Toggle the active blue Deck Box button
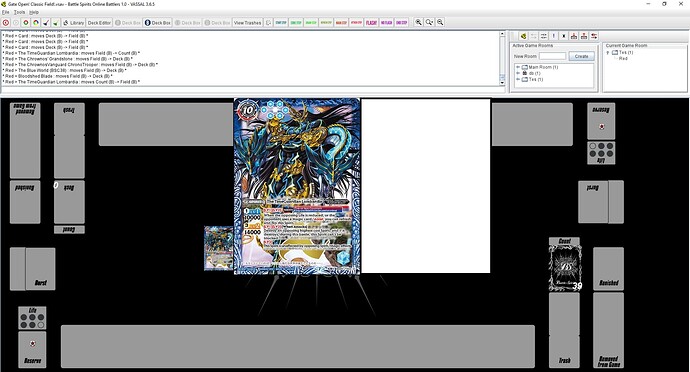Viewport: 690px width, 372px height. pyautogui.click(x=158, y=22)
